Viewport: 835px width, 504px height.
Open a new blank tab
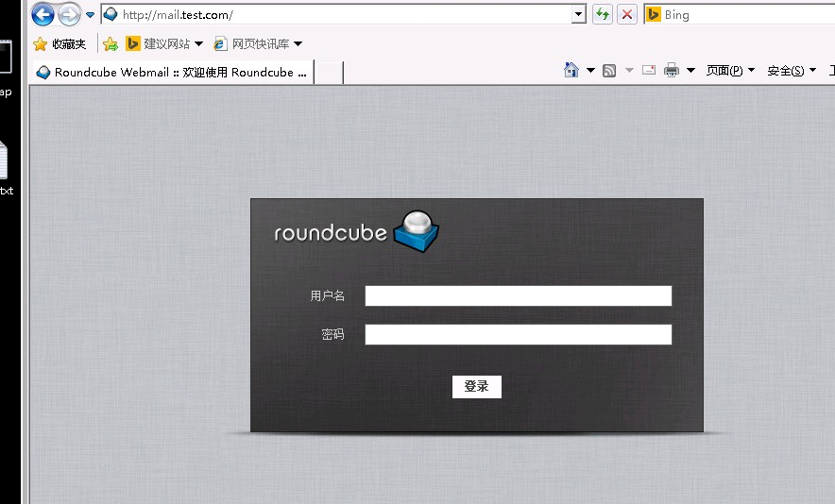tap(329, 73)
